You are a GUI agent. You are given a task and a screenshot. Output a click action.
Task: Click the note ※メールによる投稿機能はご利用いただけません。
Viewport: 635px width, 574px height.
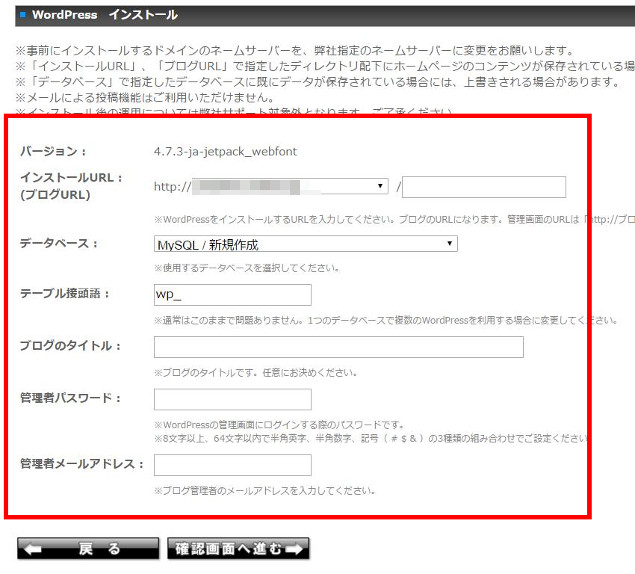click(x=146, y=98)
